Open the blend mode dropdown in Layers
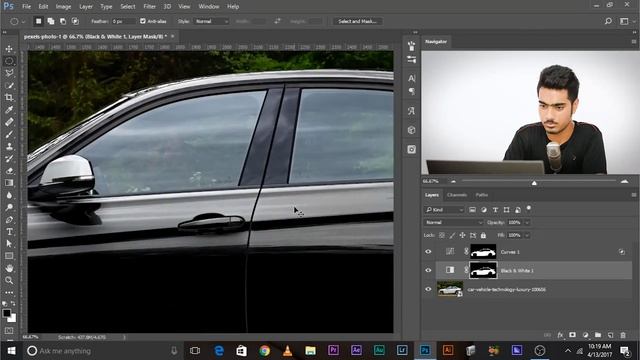Image resolution: width=640 pixels, height=360 pixels. click(x=453, y=222)
